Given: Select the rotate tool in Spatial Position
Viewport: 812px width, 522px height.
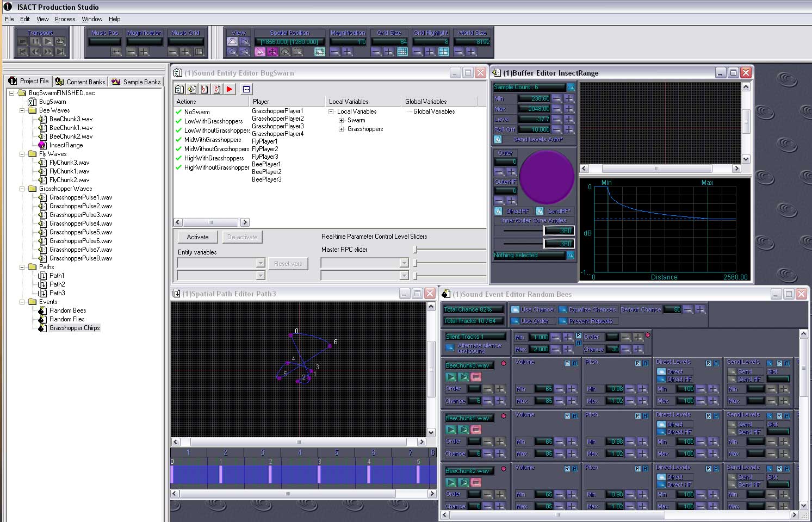Looking at the screenshot, I should 285,52.
